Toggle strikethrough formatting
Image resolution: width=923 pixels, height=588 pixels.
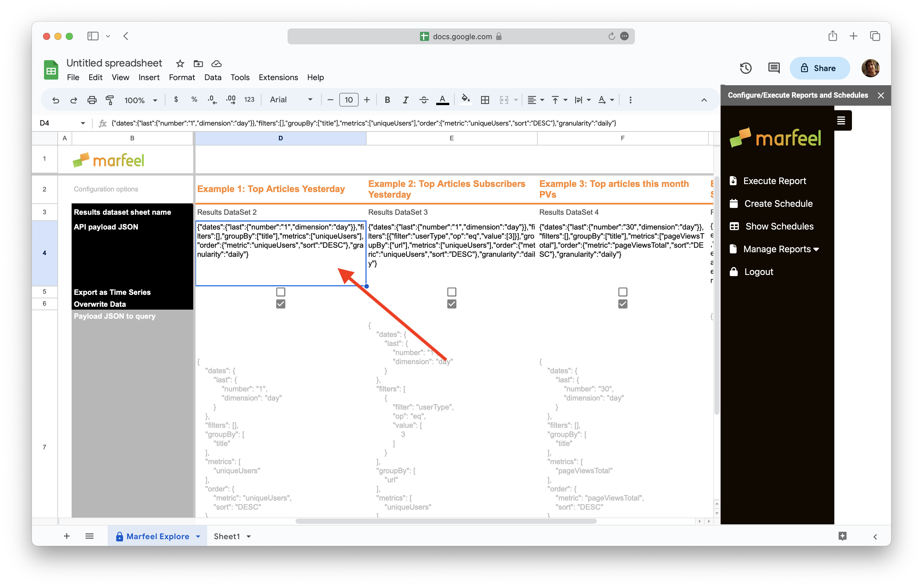[x=424, y=100]
